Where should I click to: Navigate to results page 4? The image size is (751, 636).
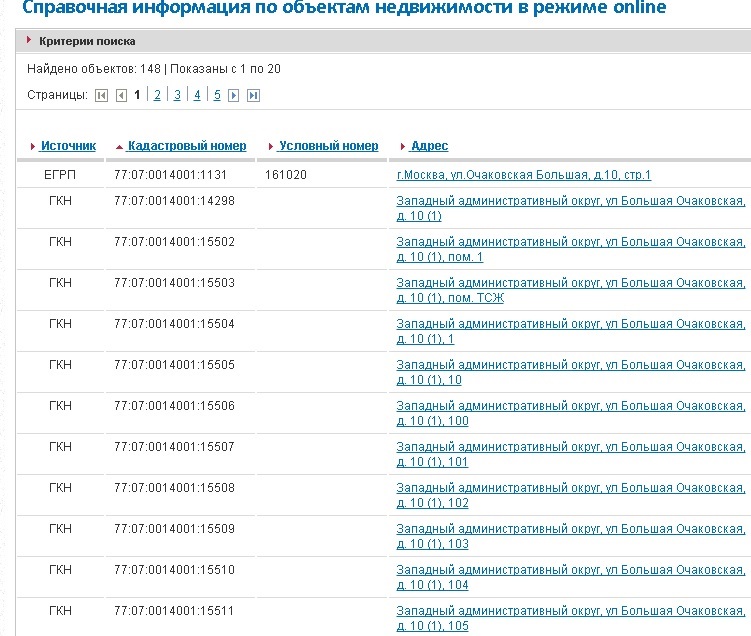(197, 95)
